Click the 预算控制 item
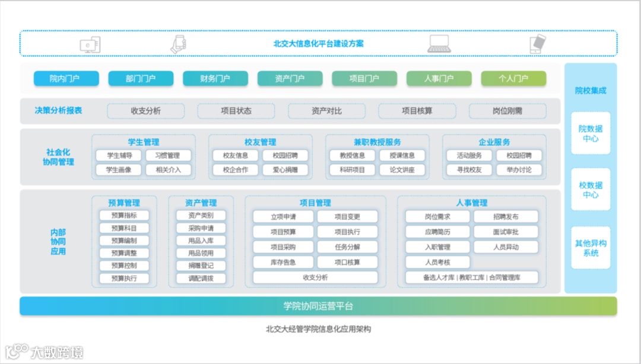 (124, 266)
